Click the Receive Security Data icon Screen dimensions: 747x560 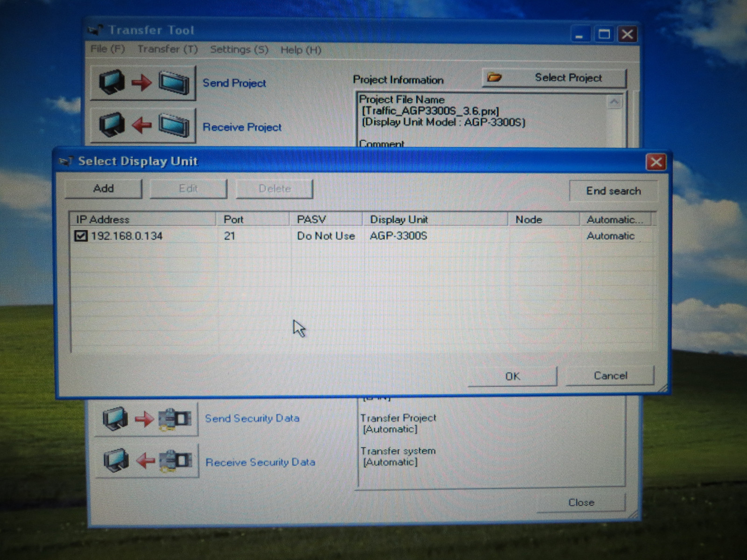[147, 461]
